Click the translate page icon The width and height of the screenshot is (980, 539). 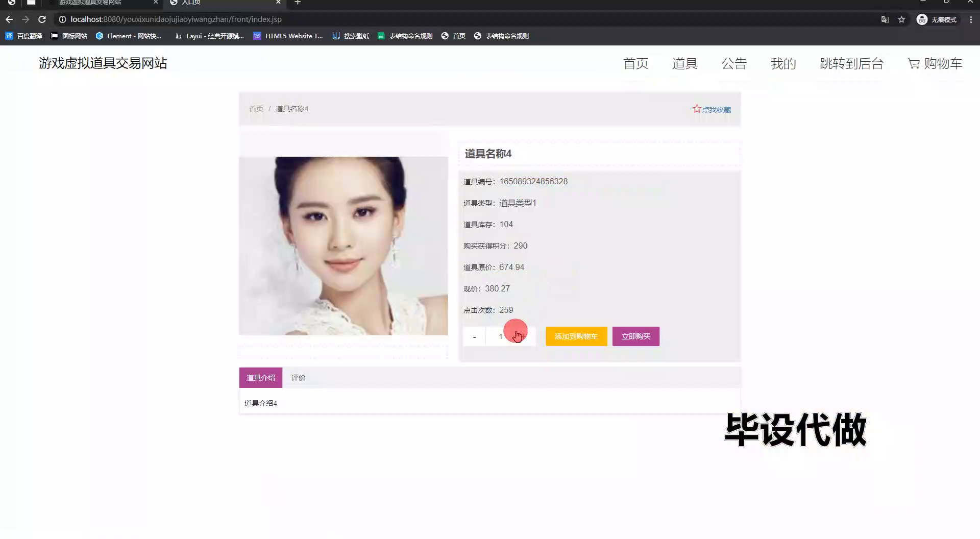(885, 19)
